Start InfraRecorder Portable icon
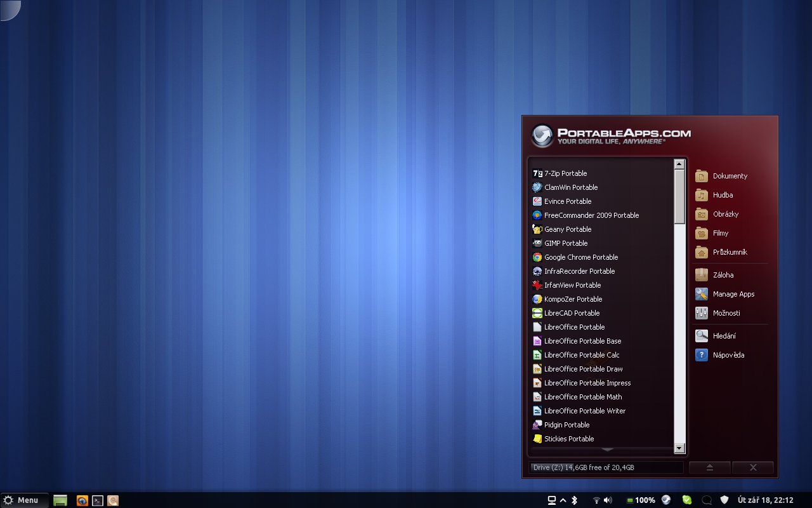The height and width of the screenshot is (508, 812). pos(537,271)
